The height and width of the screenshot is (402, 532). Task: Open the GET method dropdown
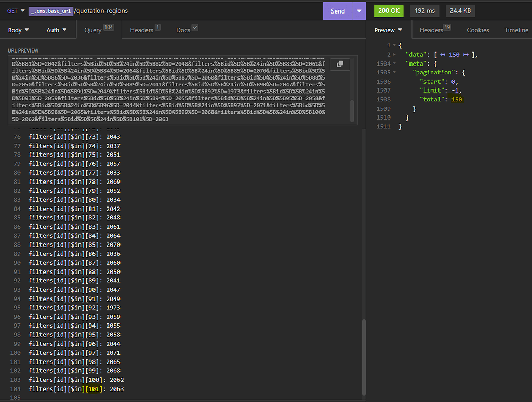click(x=16, y=11)
